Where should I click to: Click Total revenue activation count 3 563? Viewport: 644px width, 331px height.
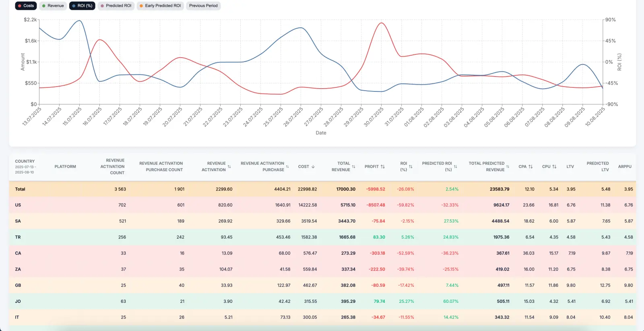pos(120,189)
